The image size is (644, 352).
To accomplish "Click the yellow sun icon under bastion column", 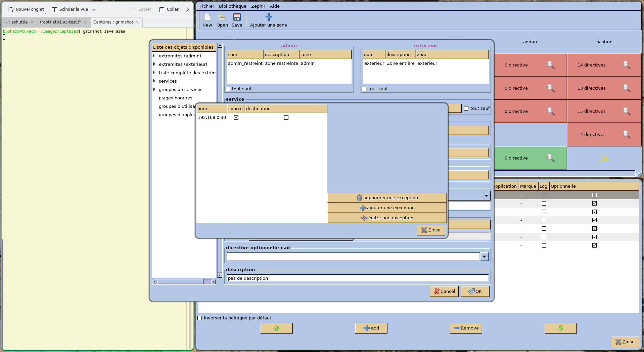I will coord(604,158).
